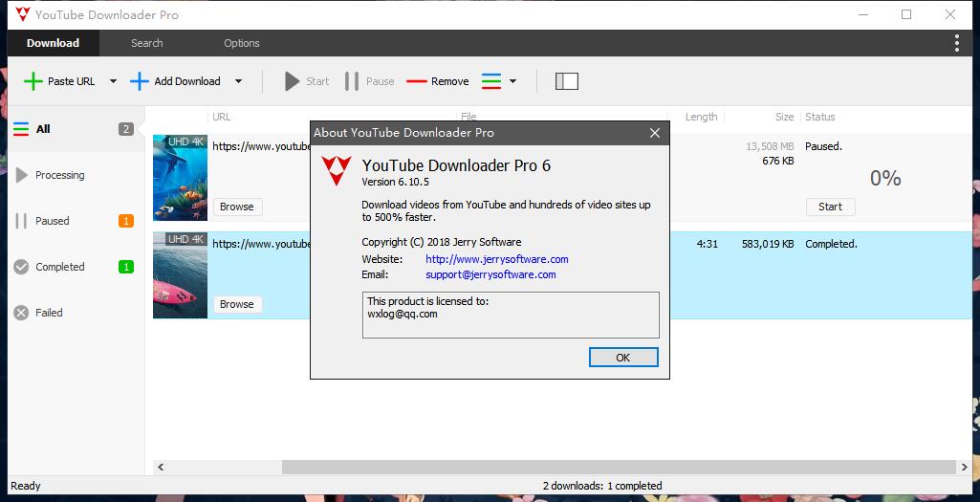The image size is (980, 502).
Task: Maximize the YouTube Downloader Pro window
Action: (906, 14)
